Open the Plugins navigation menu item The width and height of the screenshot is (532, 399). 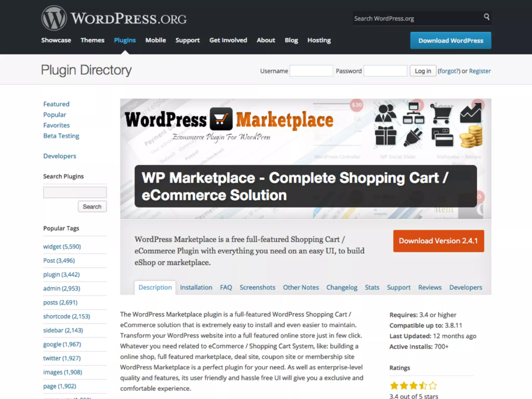(x=125, y=40)
